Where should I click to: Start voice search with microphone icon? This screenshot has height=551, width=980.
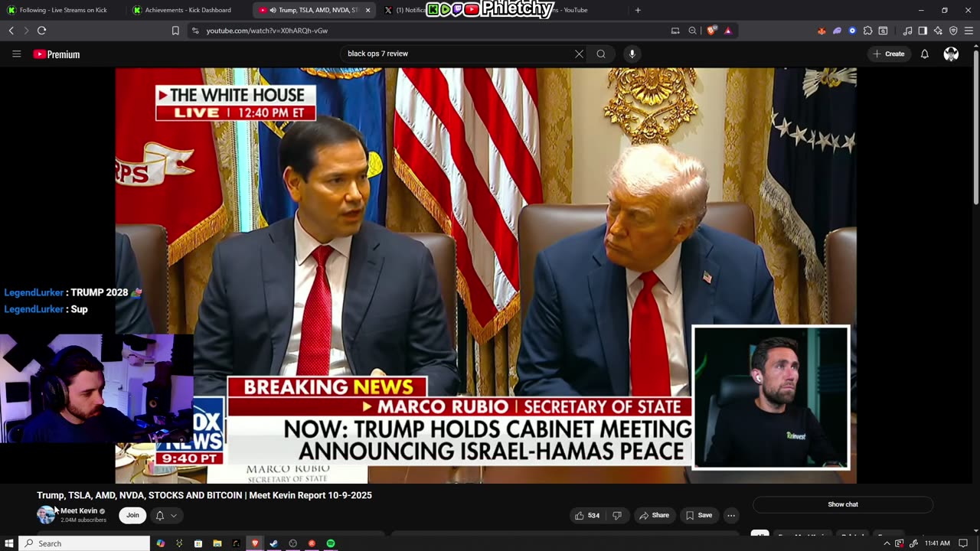pyautogui.click(x=632, y=54)
